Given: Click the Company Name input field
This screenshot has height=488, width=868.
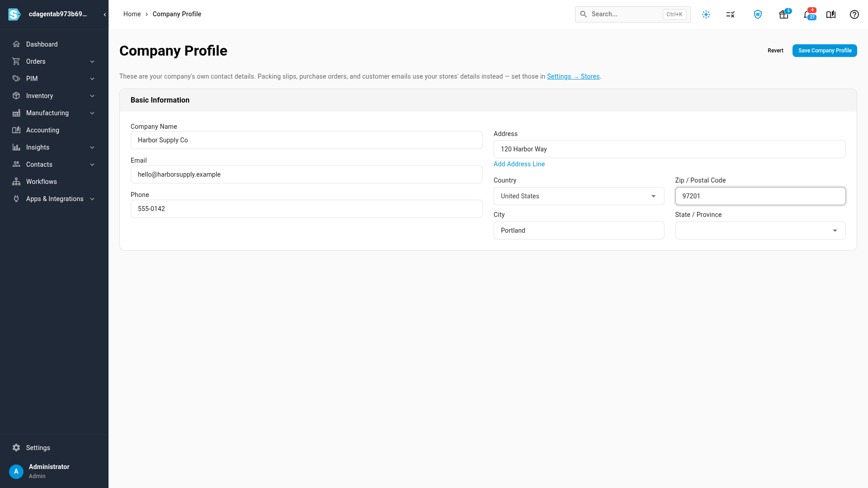Looking at the screenshot, I should click(x=307, y=140).
